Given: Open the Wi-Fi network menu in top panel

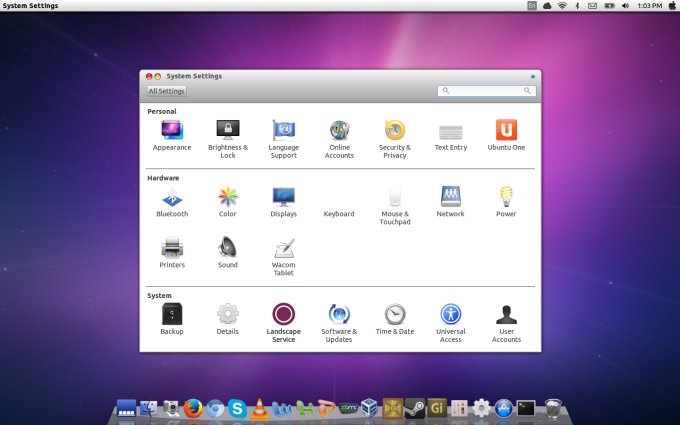Looking at the screenshot, I should click(562, 6).
